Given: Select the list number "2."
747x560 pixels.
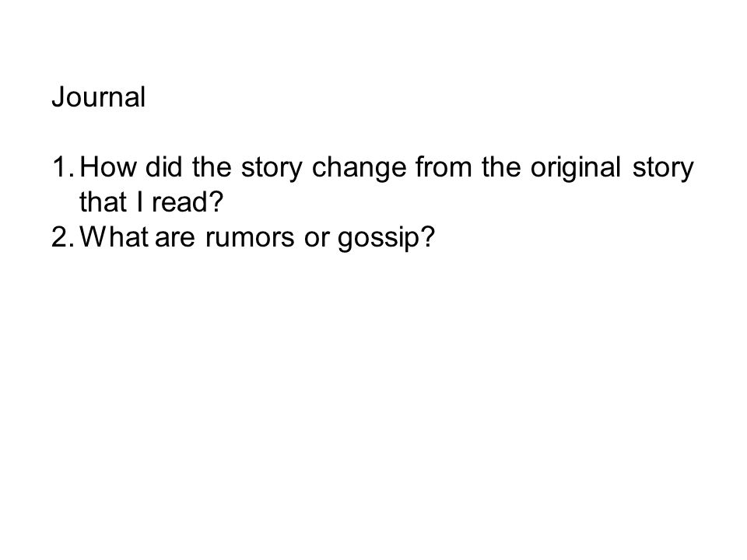Looking at the screenshot, I should (x=62, y=237).
